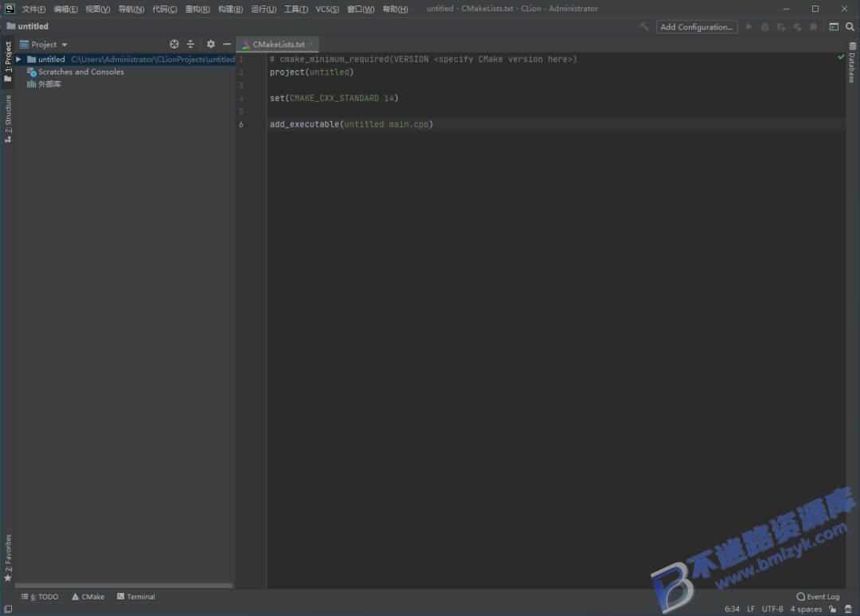Open the 工具(T) menu
The height and width of the screenshot is (616, 860).
pos(295,9)
